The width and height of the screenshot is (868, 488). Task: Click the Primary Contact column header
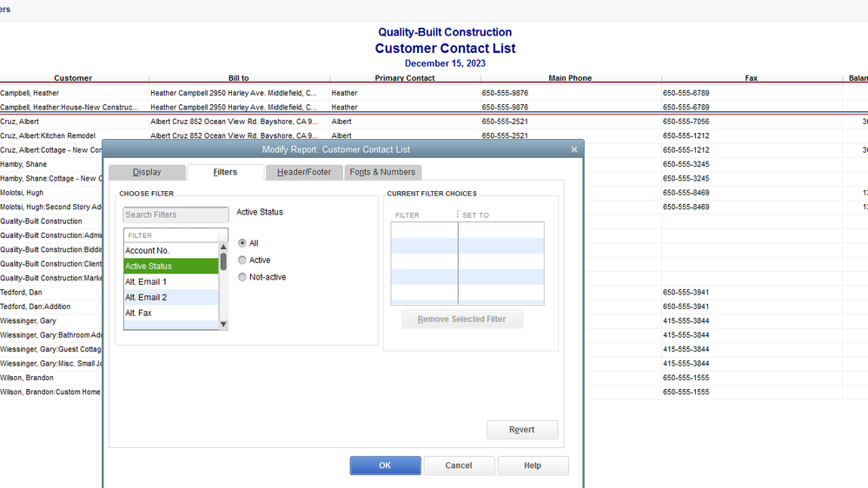coord(405,78)
